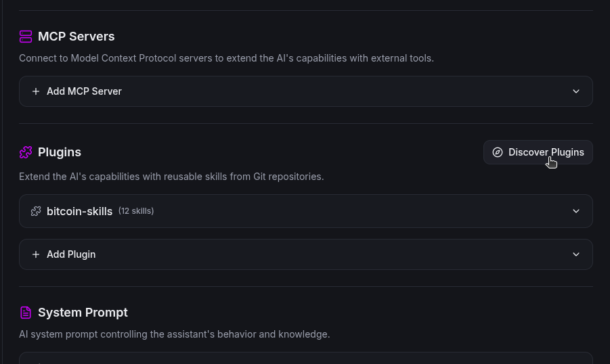Image resolution: width=610 pixels, height=364 pixels.
Task: Click the Plugins section heading
Action: [60, 152]
